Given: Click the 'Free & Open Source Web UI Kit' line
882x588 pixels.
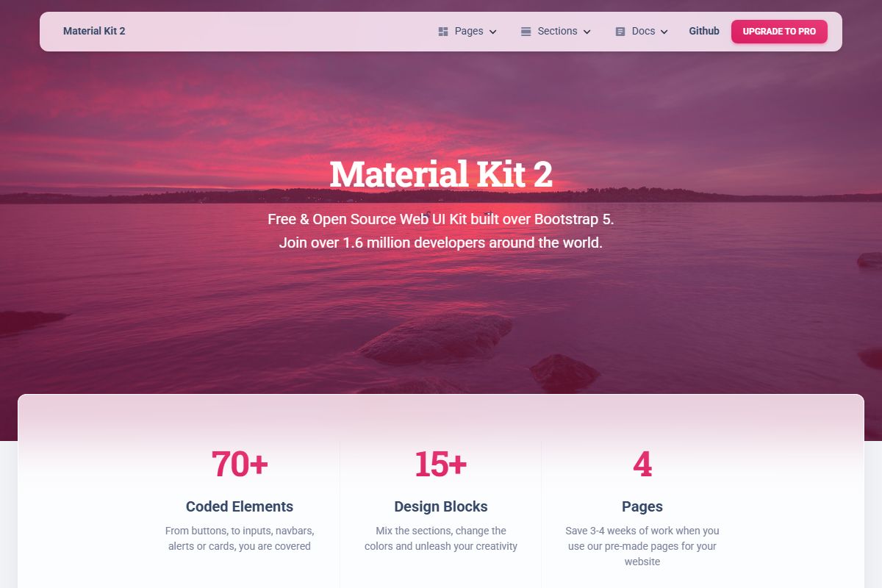Looking at the screenshot, I should [441, 219].
